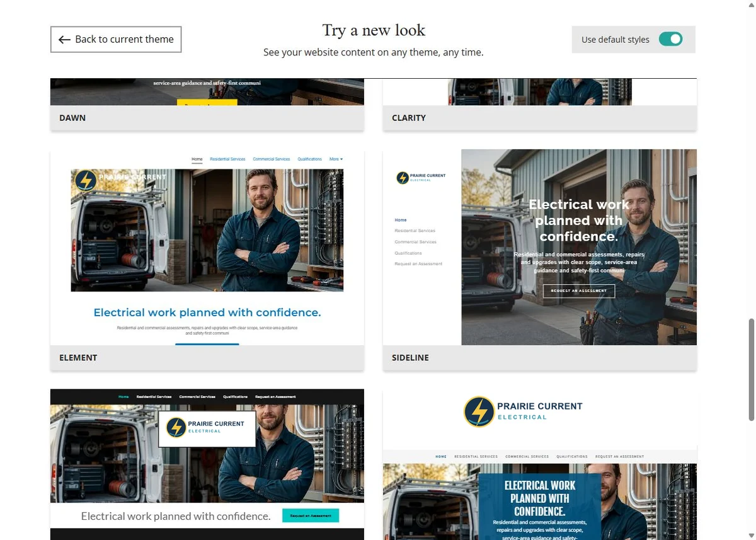Choose the Sideline theme thumbnail
The width and height of the screenshot is (756, 540).
click(540, 247)
